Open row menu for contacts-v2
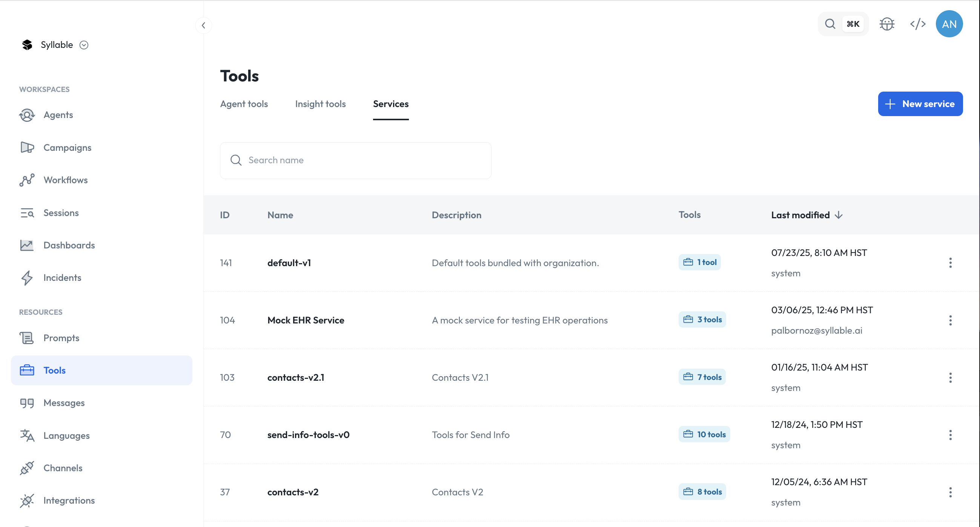Screen dimensions: 980x527 (950, 492)
